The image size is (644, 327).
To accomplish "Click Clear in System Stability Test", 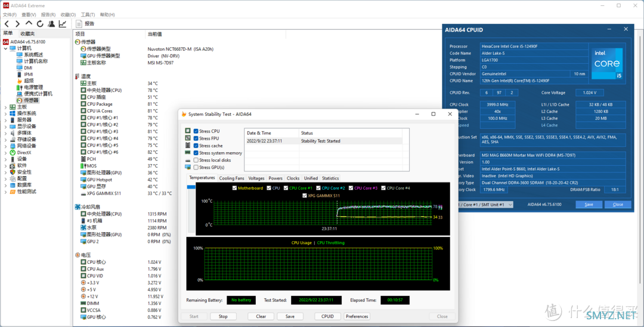I will [x=261, y=316].
